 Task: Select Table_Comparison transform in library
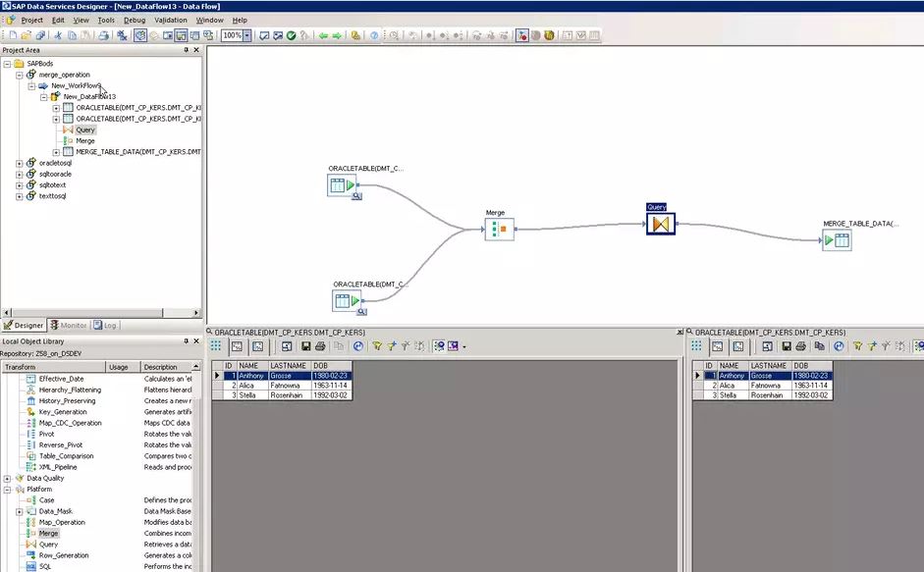pyautogui.click(x=66, y=456)
